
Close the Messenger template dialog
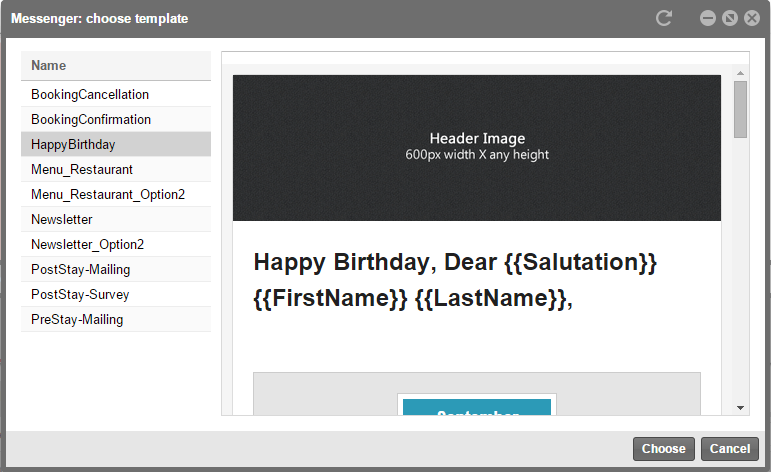[x=752, y=18]
